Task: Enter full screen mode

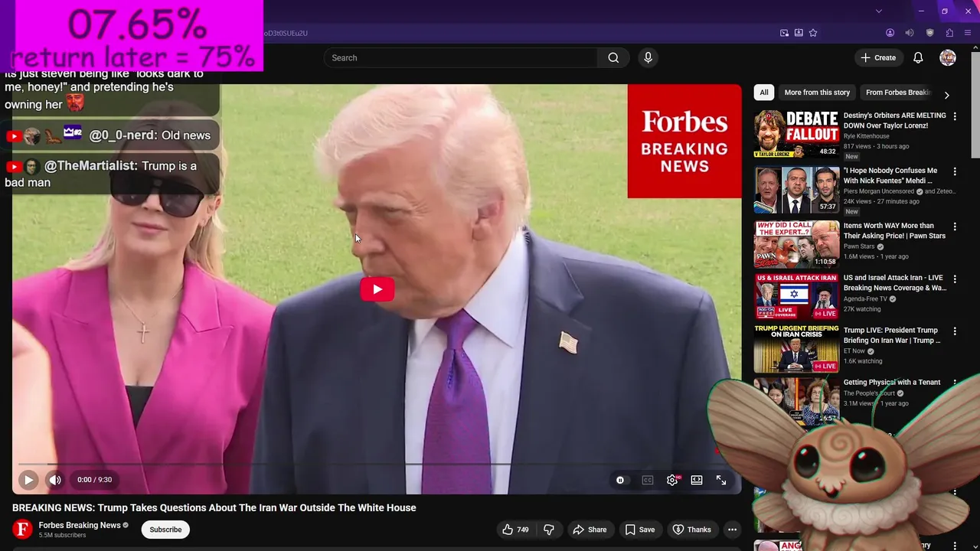Action: (x=721, y=480)
